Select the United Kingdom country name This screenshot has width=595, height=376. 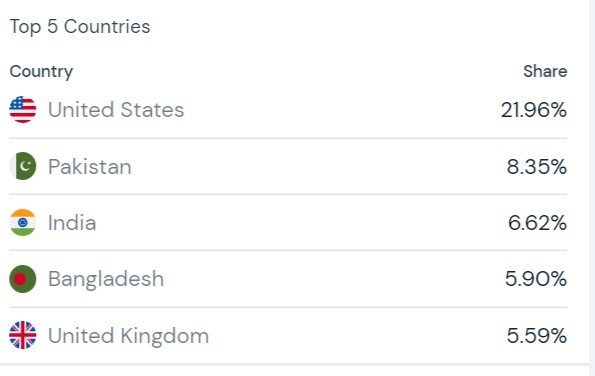(x=129, y=336)
